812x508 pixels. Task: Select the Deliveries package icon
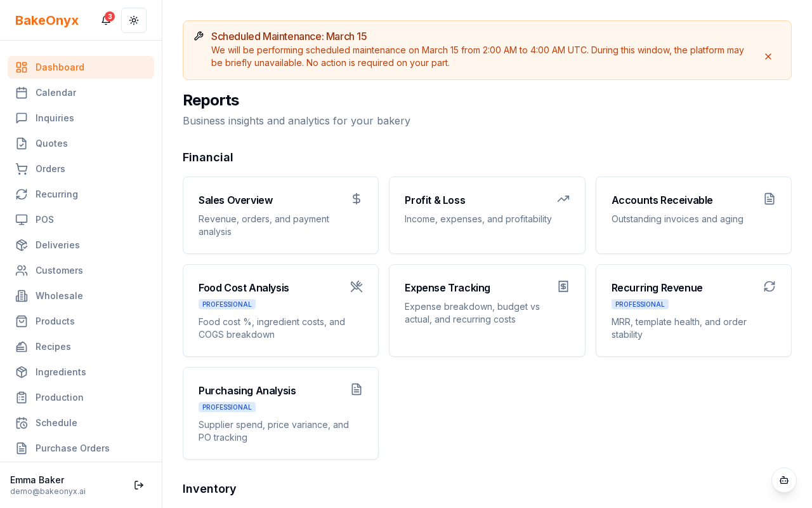[22, 245]
